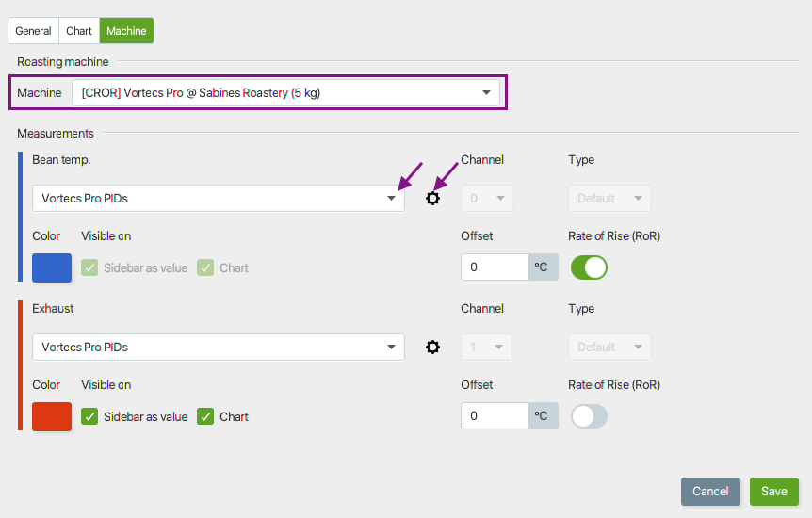Switch to the Chart tab

pos(79,31)
